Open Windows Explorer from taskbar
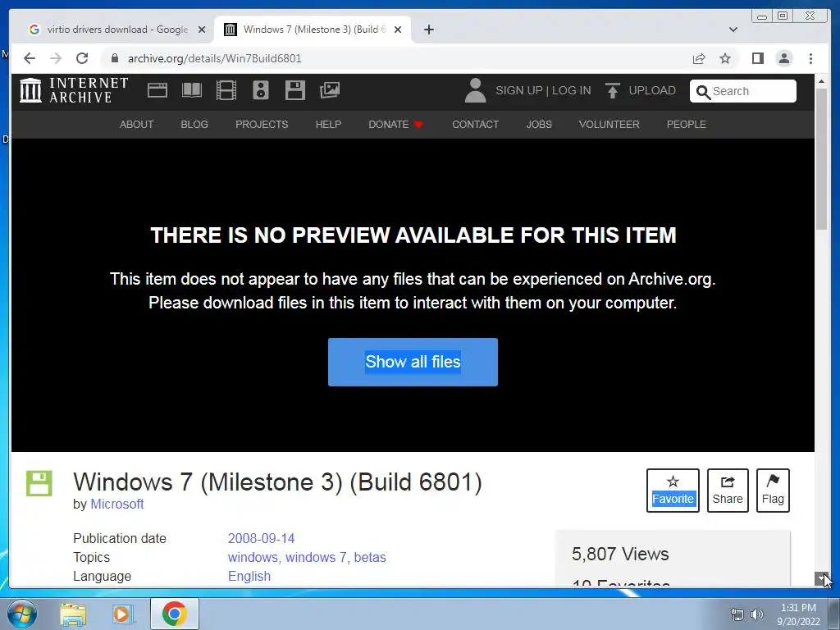The width and height of the screenshot is (840, 630). 73,614
